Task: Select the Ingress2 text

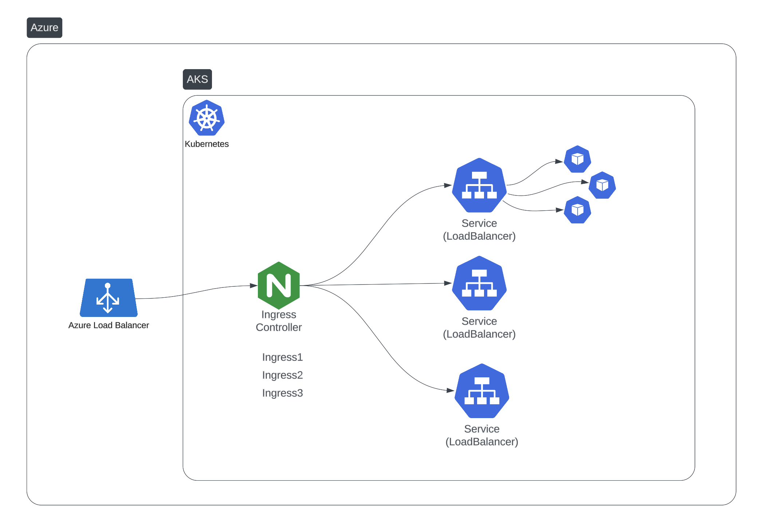Action: (283, 375)
